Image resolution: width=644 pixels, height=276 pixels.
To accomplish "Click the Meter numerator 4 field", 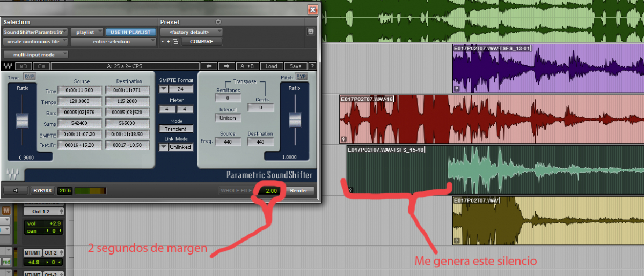I will point(166,109).
